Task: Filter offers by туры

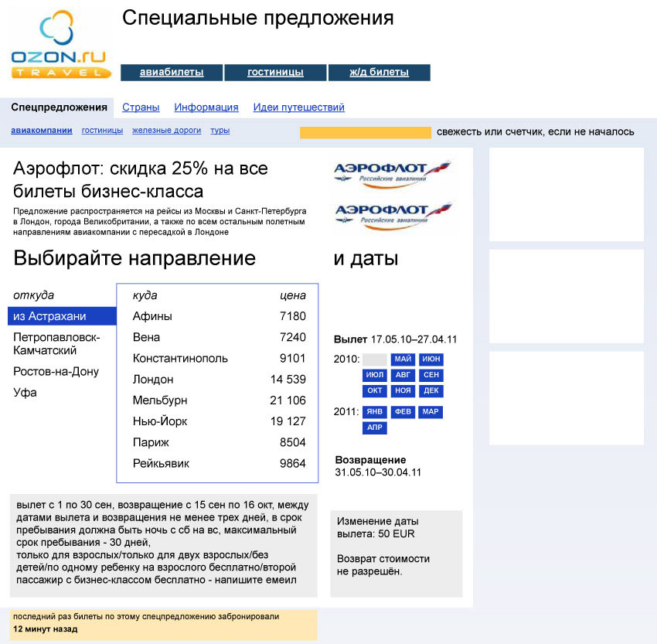Action: 220,131
